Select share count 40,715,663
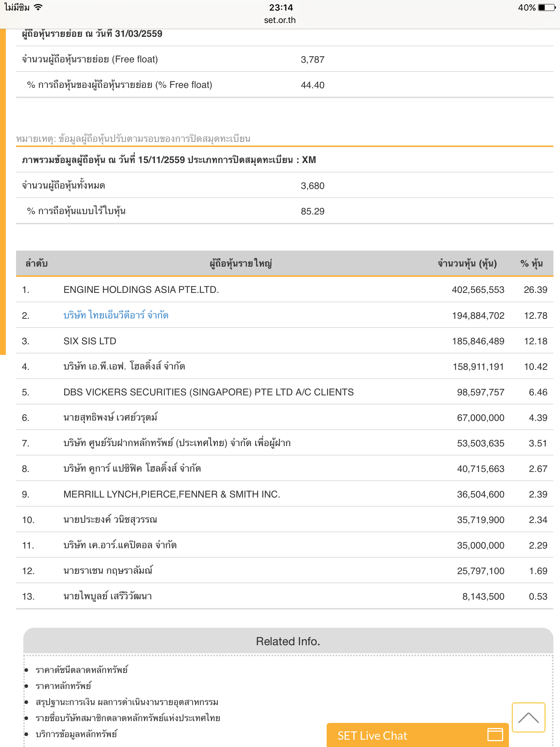 (481, 469)
